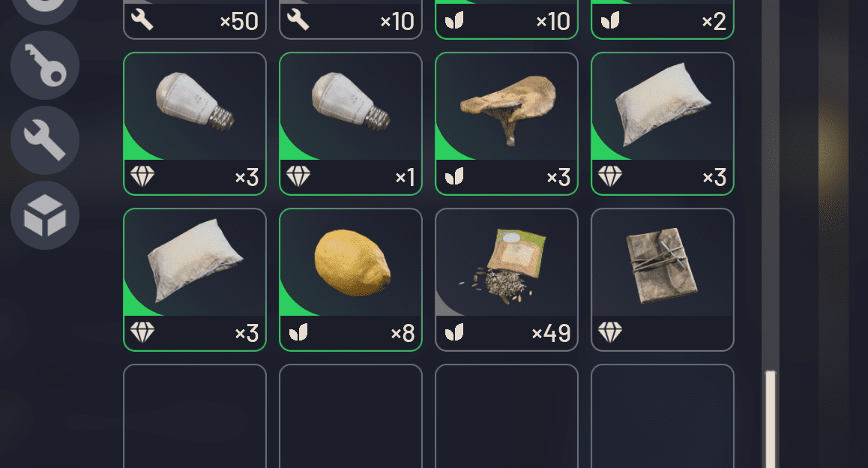This screenshot has width=868, height=468.
Task: Click the wrench icon on the ×50 slot
Action: tap(142, 20)
